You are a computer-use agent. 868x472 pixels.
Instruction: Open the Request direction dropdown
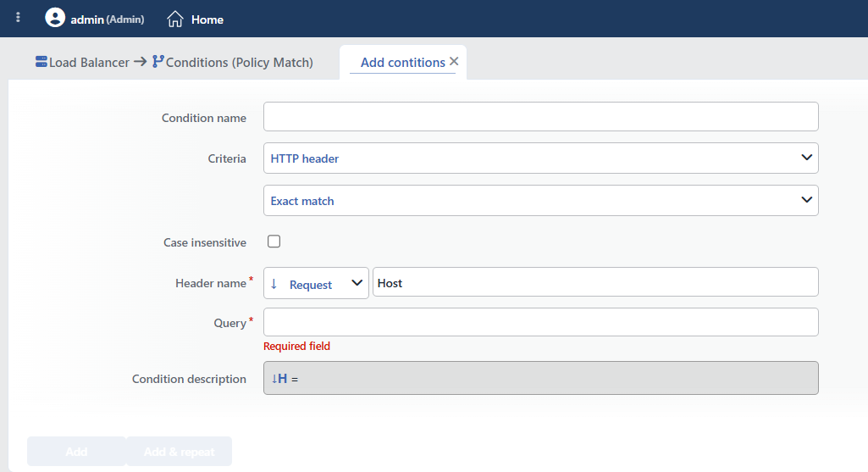tap(316, 283)
